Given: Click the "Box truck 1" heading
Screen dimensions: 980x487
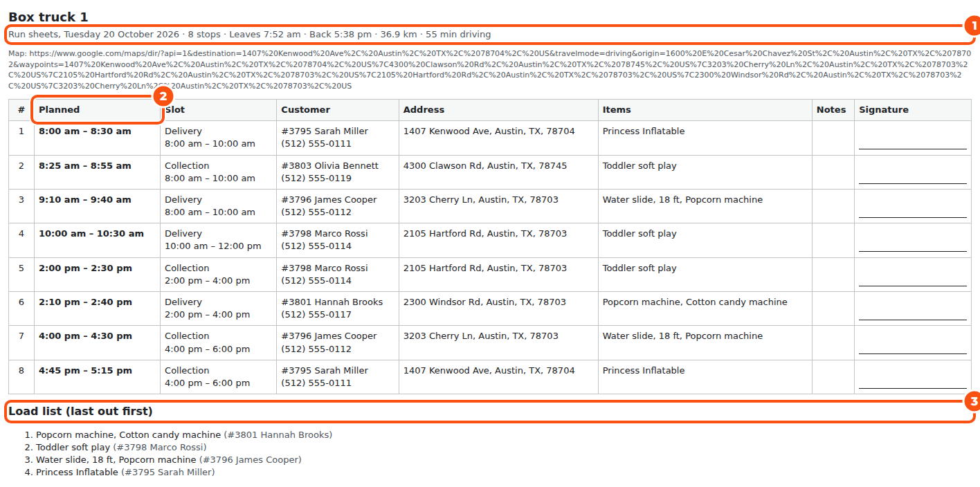Looking at the screenshot, I should tap(48, 17).
